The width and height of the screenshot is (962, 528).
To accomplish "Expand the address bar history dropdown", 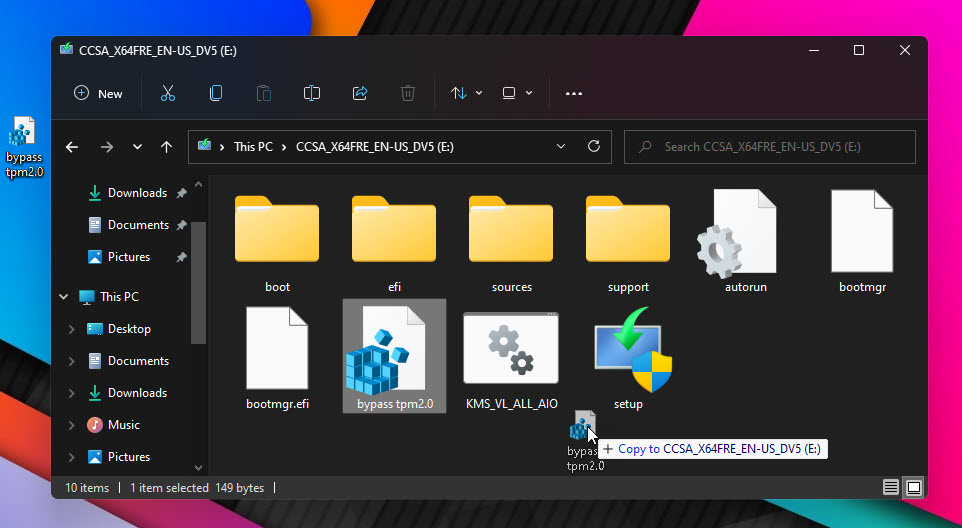I will [x=561, y=147].
